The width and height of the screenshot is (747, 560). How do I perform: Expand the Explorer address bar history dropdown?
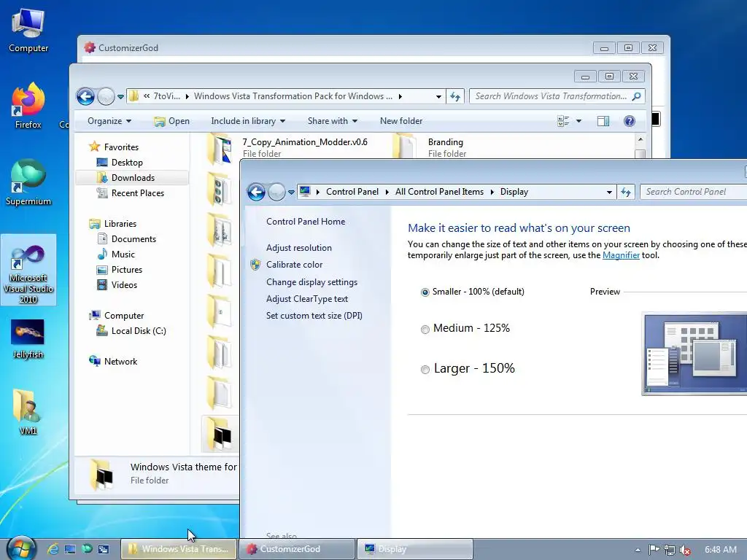pyautogui.click(x=438, y=97)
